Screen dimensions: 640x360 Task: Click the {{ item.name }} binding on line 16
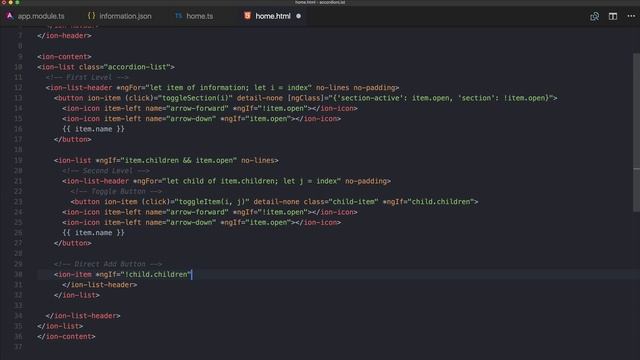point(93,129)
